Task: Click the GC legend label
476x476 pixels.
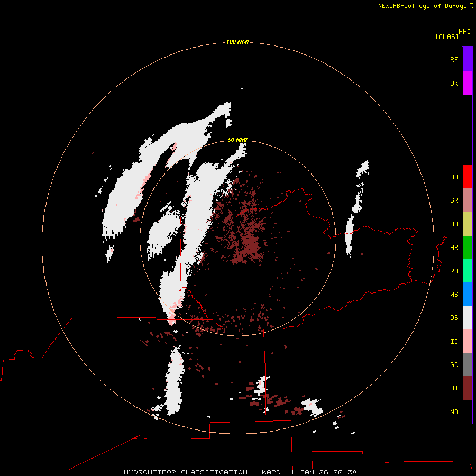Action: (x=454, y=365)
